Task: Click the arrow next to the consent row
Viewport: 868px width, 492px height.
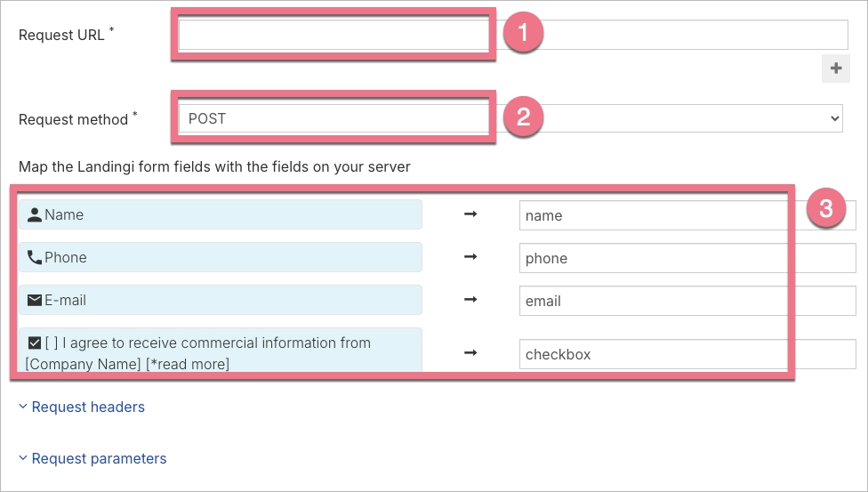Action: 470,353
